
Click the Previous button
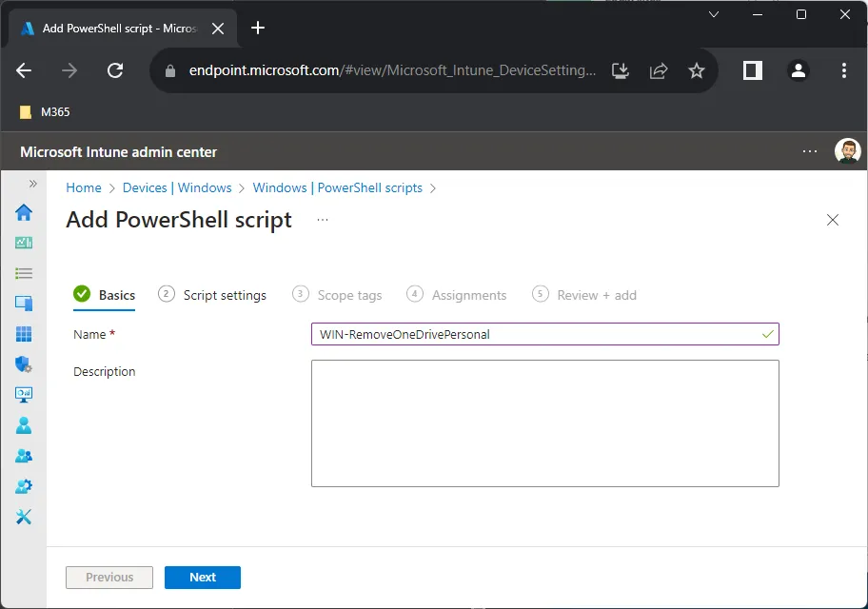click(109, 578)
